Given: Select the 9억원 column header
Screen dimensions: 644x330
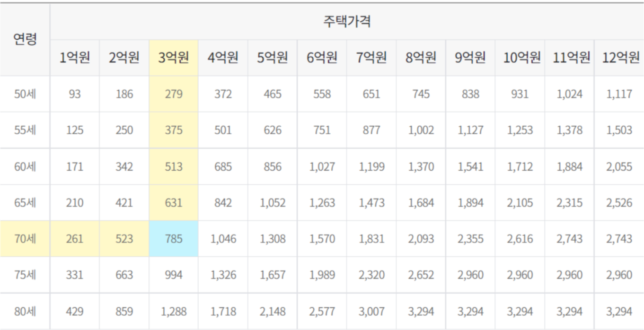Looking at the screenshot, I should [470, 58].
